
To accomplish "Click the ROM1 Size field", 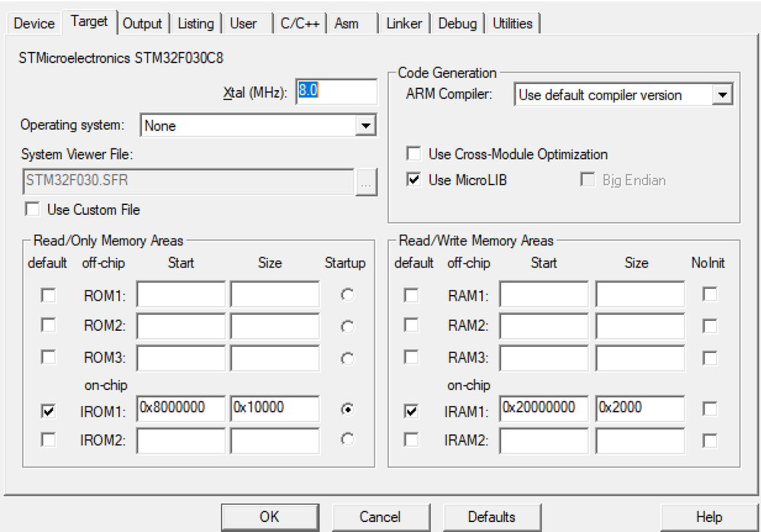I will [x=275, y=294].
